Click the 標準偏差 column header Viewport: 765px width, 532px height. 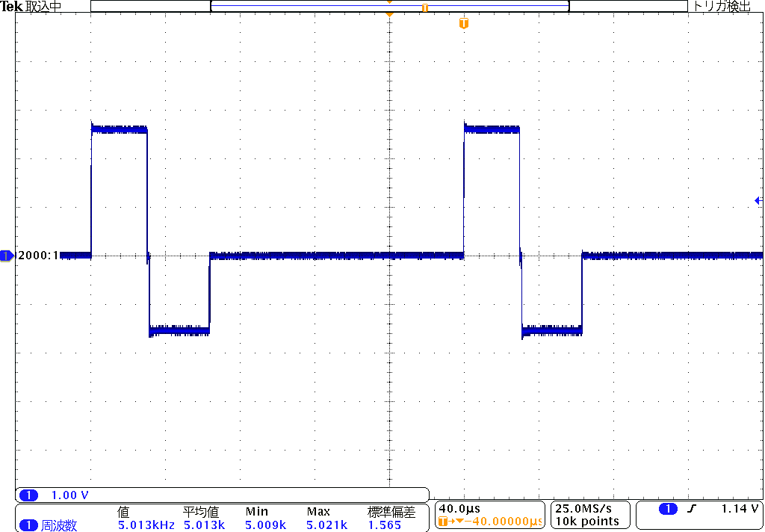point(391,512)
